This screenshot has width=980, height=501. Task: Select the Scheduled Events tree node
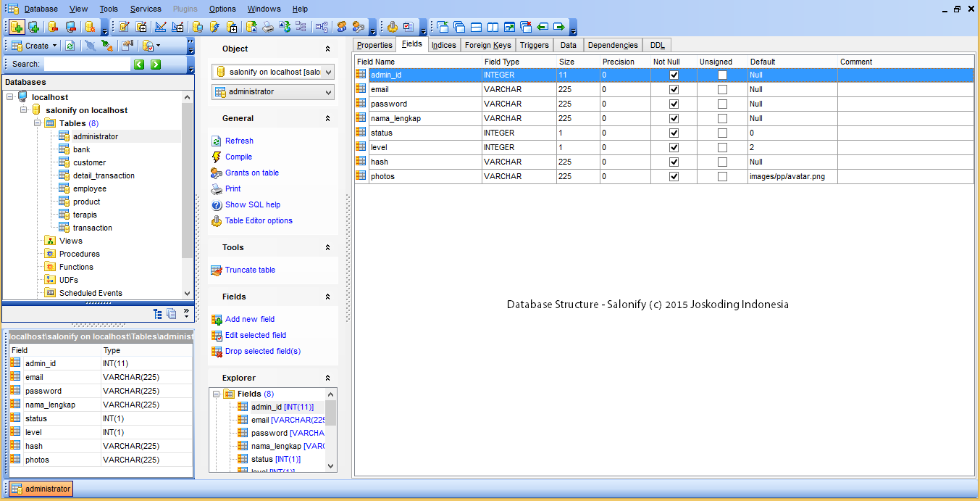click(x=91, y=293)
